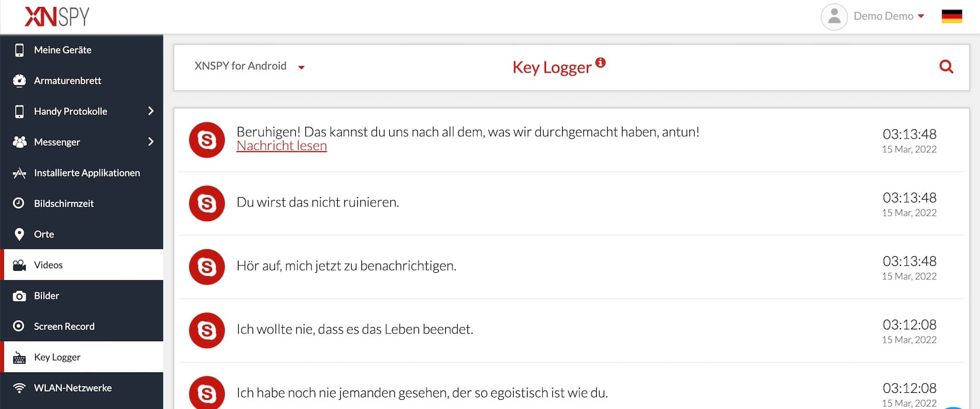Open Screen Record page

[x=82, y=327]
